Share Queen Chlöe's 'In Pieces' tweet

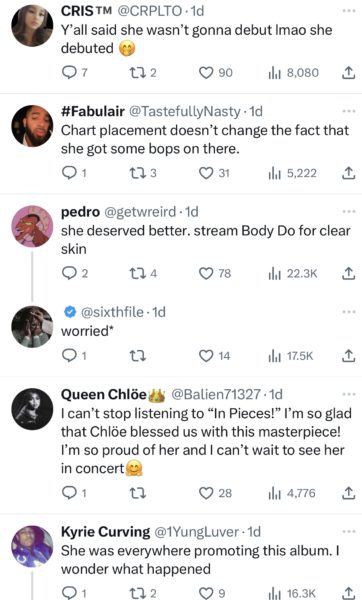(x=348, y=493)
